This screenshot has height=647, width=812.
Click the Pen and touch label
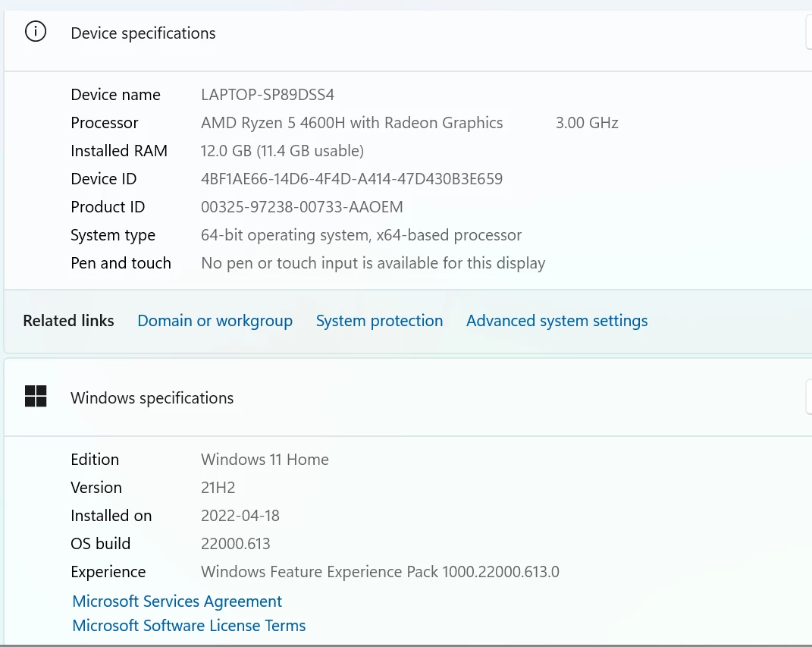pyautogui.click(x=121, y=263)
